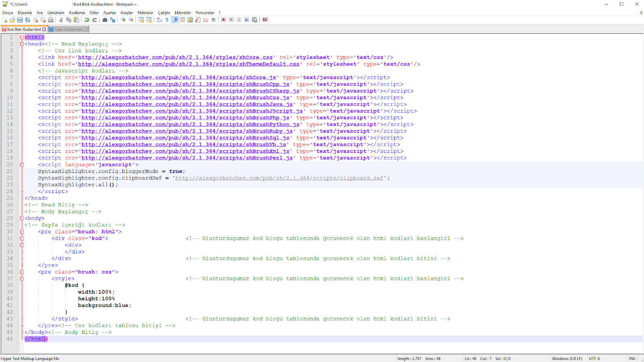Zoom in on the editor text
The image size is (644, 362).
(x=123, y=20)
